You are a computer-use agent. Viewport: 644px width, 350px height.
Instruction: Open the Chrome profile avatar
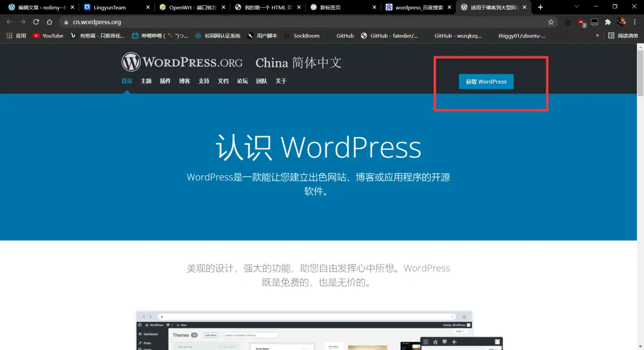(x=621, y=22)
